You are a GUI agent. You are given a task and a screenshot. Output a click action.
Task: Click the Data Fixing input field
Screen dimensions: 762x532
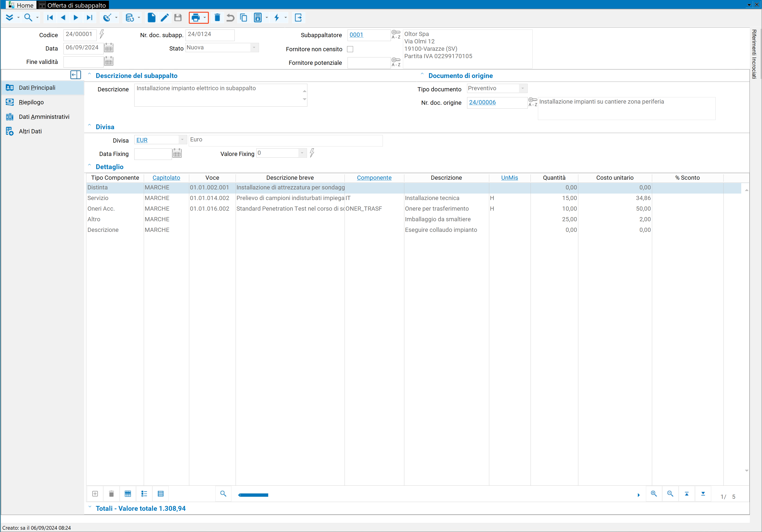coord(153,154)
